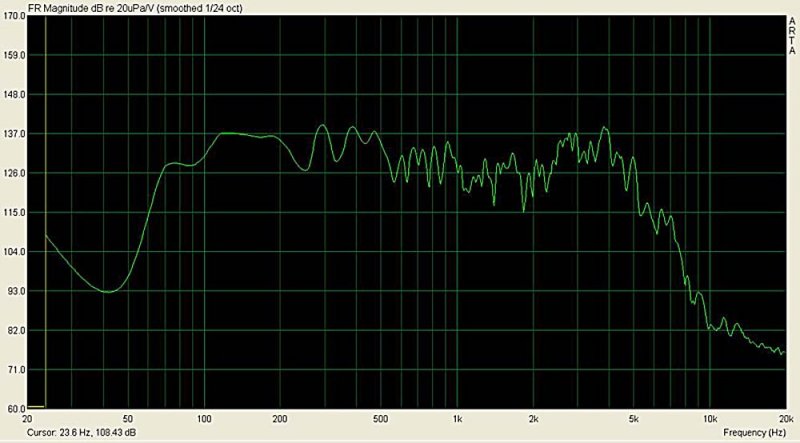This screenshot has height=443, width=800.
Task: Click the 2k frequency axis label
Action: [533, 419]
